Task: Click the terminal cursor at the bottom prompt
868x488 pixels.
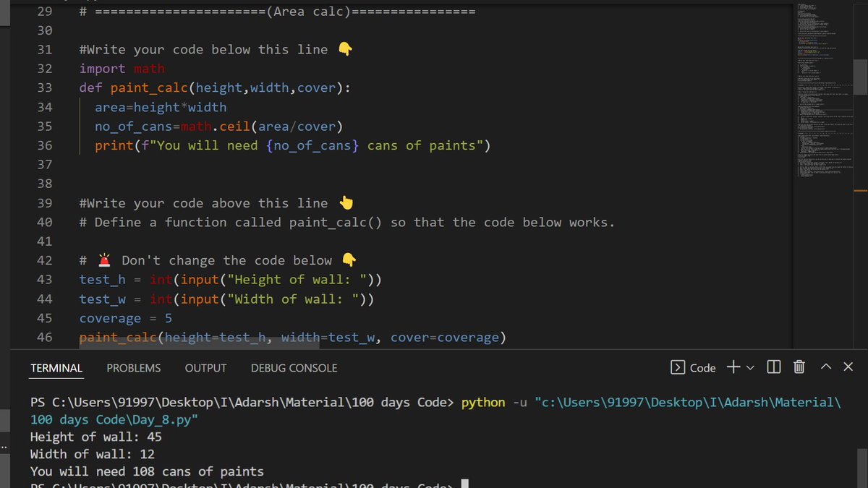Action: [465, 484]
